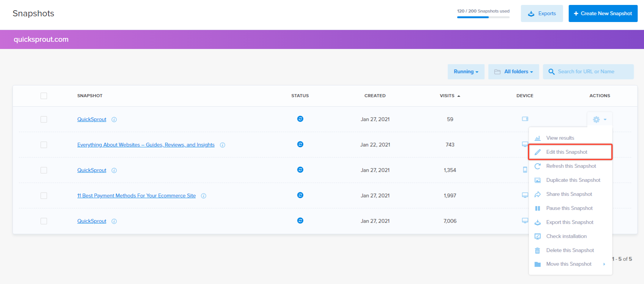The image size is (644, 284).
Task: Click the bar chart icon next to View results
Action: (537, 138)
